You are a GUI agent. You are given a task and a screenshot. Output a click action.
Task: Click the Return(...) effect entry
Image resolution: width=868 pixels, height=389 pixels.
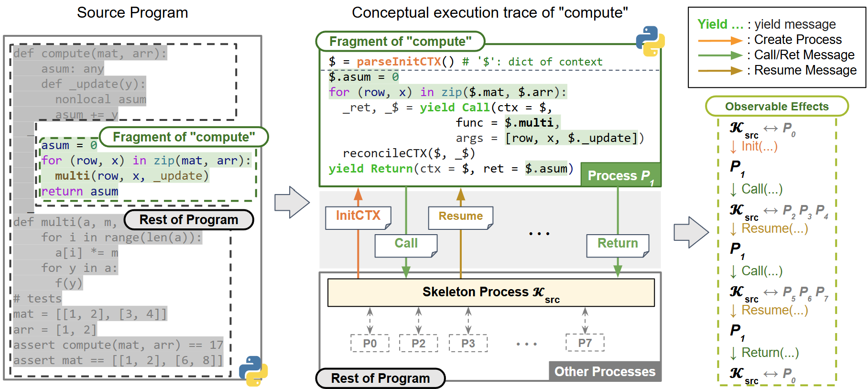pos(765,353)
